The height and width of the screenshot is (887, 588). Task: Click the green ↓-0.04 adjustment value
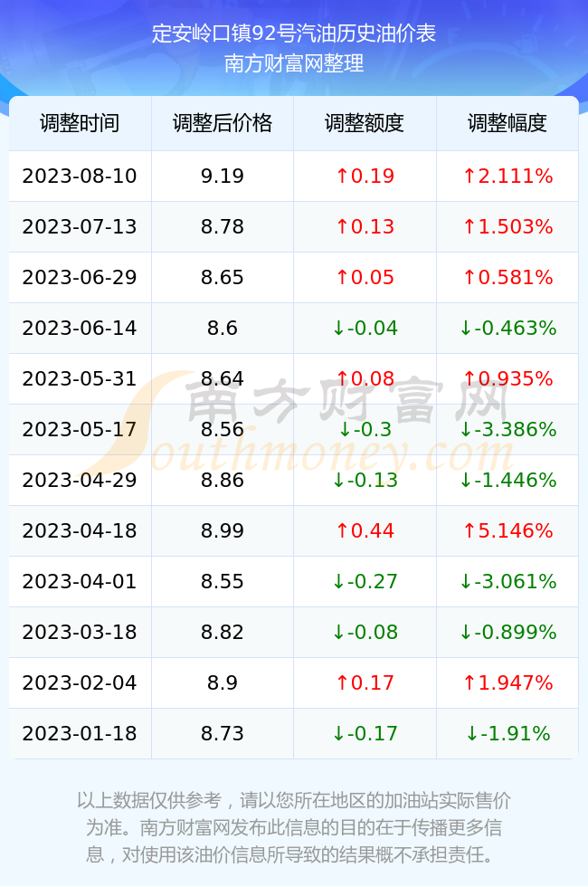click(365, 328)
